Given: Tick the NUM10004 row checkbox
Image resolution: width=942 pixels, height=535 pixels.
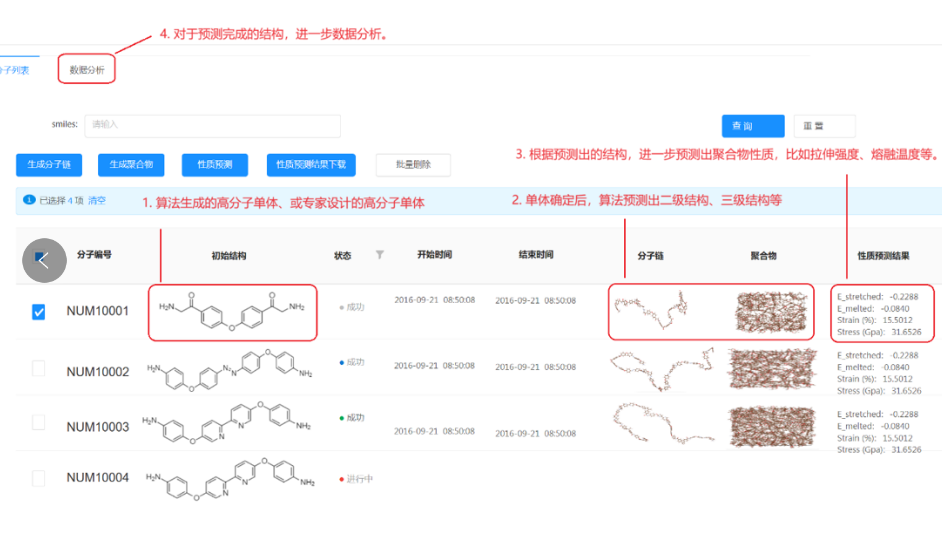Looking at the screenshot, I should (39, 479).
